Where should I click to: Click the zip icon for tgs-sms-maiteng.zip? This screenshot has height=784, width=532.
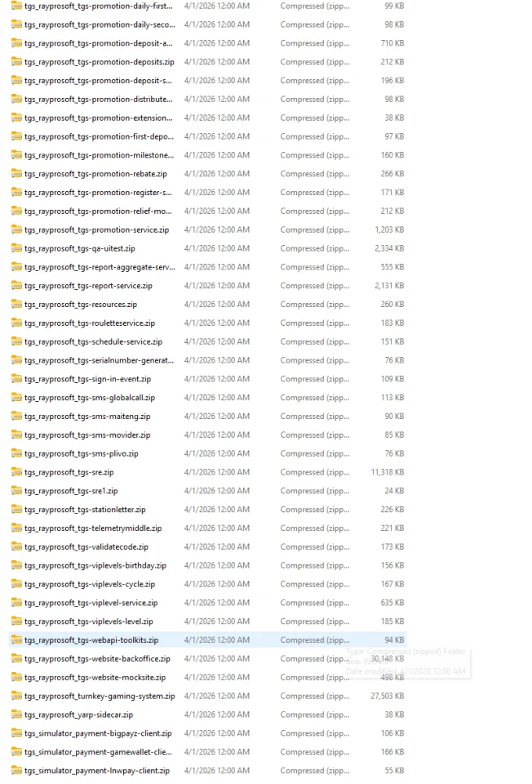(x=16, y=416)
